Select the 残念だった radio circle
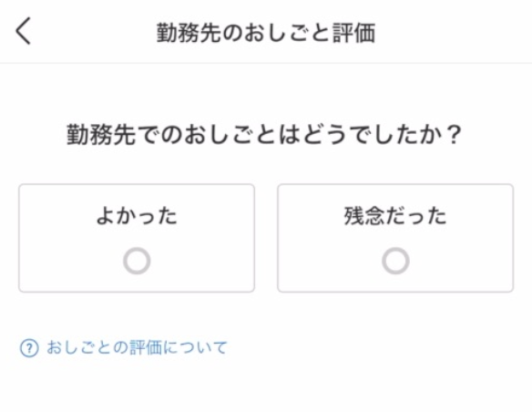 (395, 261)
